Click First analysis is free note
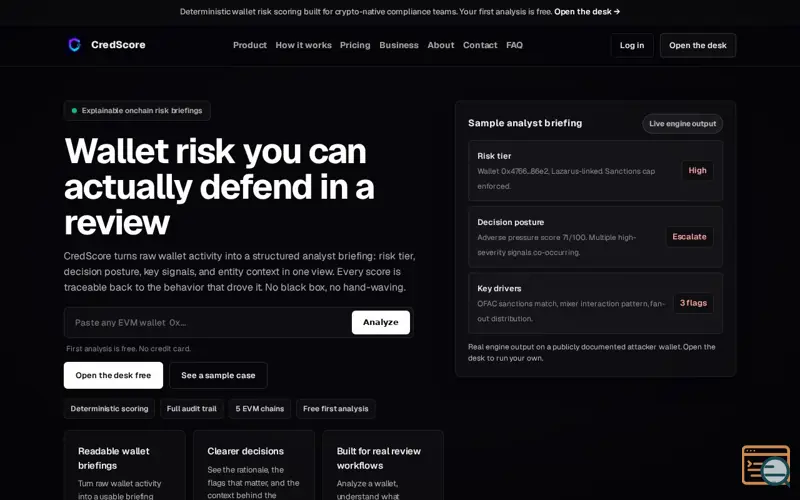 [x=129, y=349]
